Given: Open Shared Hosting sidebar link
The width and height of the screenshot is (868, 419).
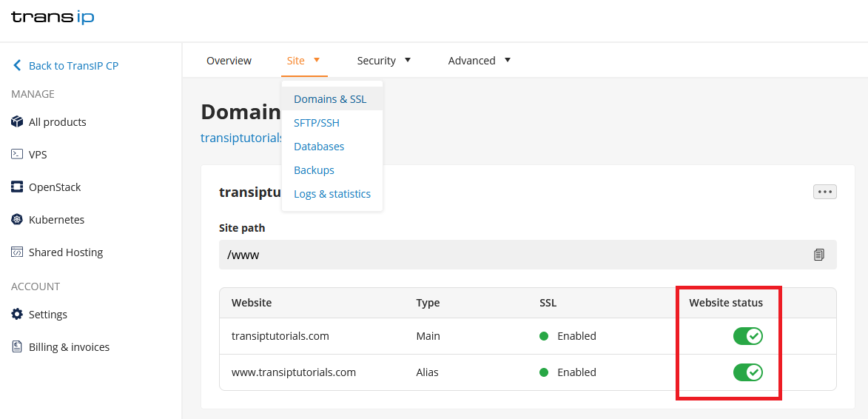Looking at the screenshot, I should tap(66, 252).
